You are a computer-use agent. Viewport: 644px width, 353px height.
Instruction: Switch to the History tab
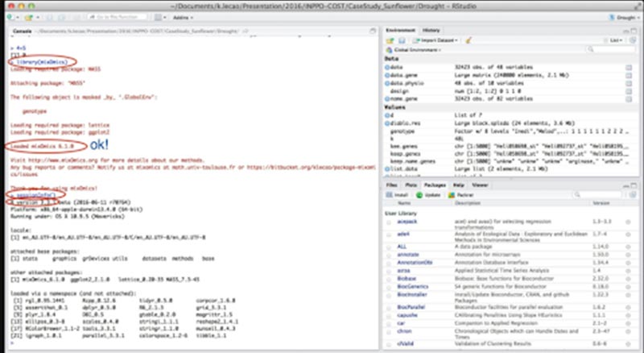[x=431, y=30]
